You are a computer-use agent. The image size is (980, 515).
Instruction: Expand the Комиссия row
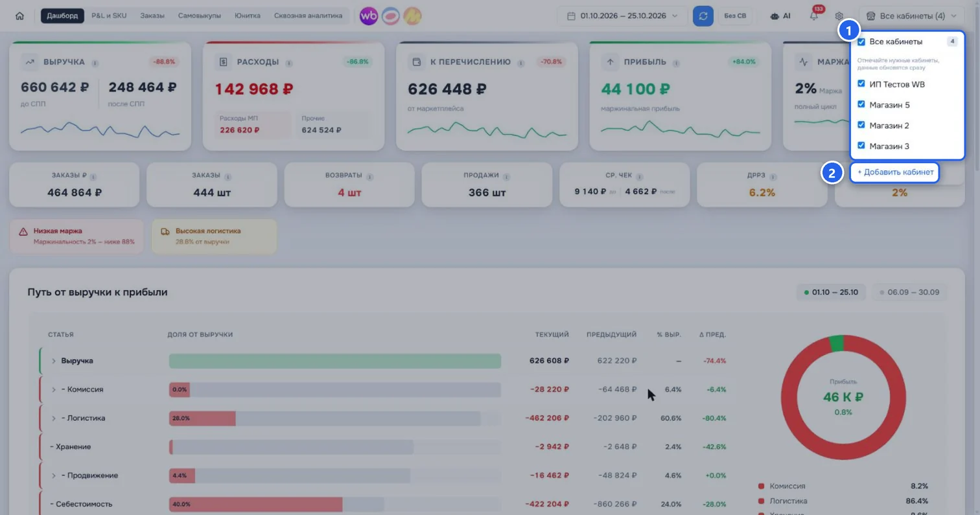(x=54, y=389)
